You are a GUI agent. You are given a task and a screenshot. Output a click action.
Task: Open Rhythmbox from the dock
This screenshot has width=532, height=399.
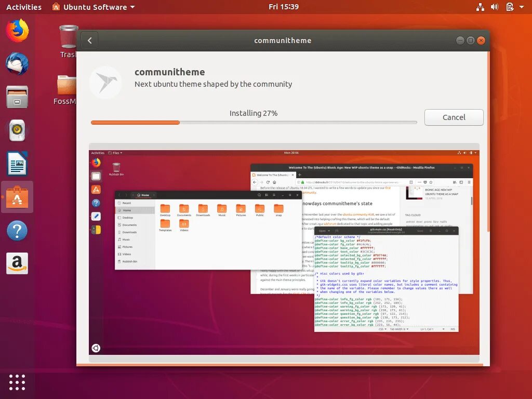(17, 130)
